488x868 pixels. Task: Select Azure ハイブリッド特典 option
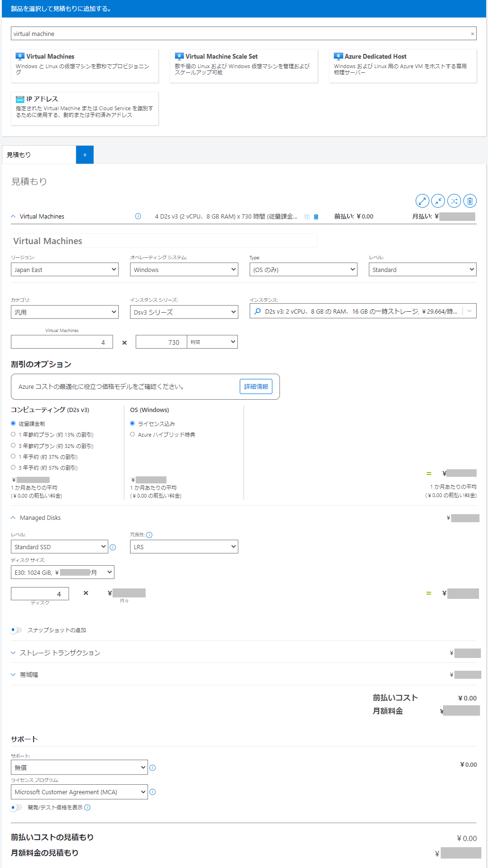(132, 434)
